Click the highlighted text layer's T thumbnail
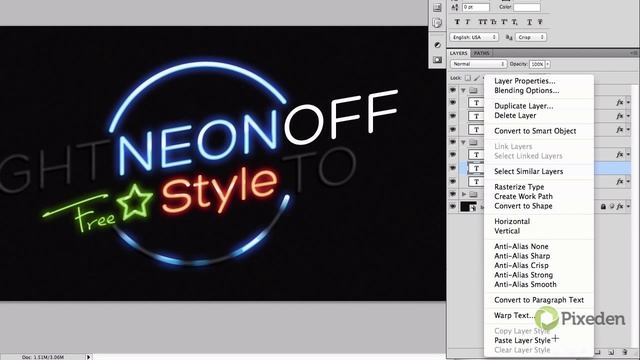Viewport: 640px width, 360px height. coord(476,168)
